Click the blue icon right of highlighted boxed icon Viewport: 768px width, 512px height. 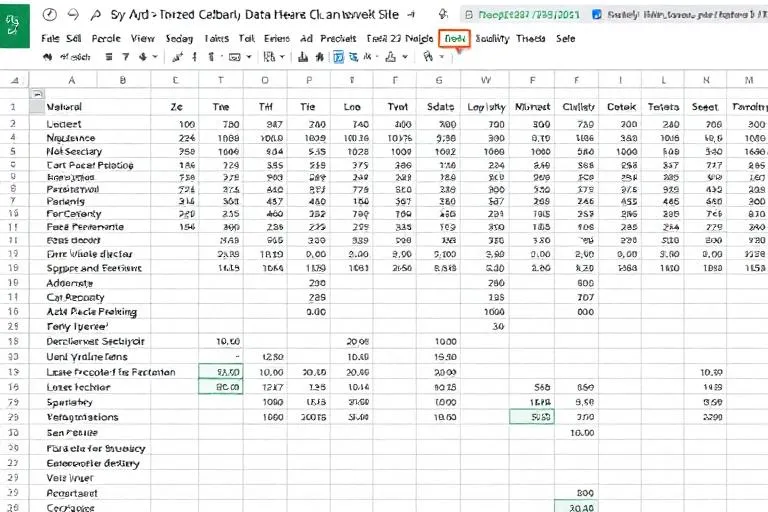pos(353,57)
